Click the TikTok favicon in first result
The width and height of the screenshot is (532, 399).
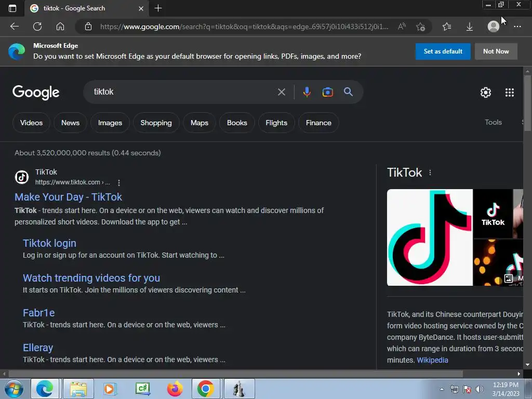[x=22, y=177]
